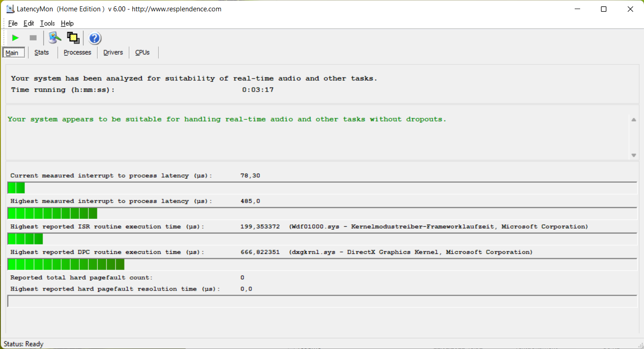The height and width of the screenshot is (349, 644).
Task: Click the empty hard pagefault resolution time bar
Action: point(322,301)
